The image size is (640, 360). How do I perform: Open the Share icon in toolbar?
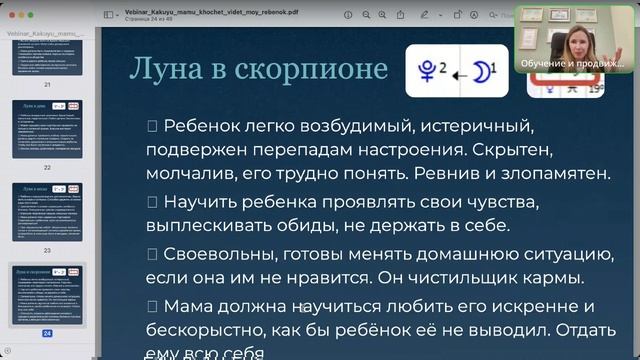[x=400, y=15]
